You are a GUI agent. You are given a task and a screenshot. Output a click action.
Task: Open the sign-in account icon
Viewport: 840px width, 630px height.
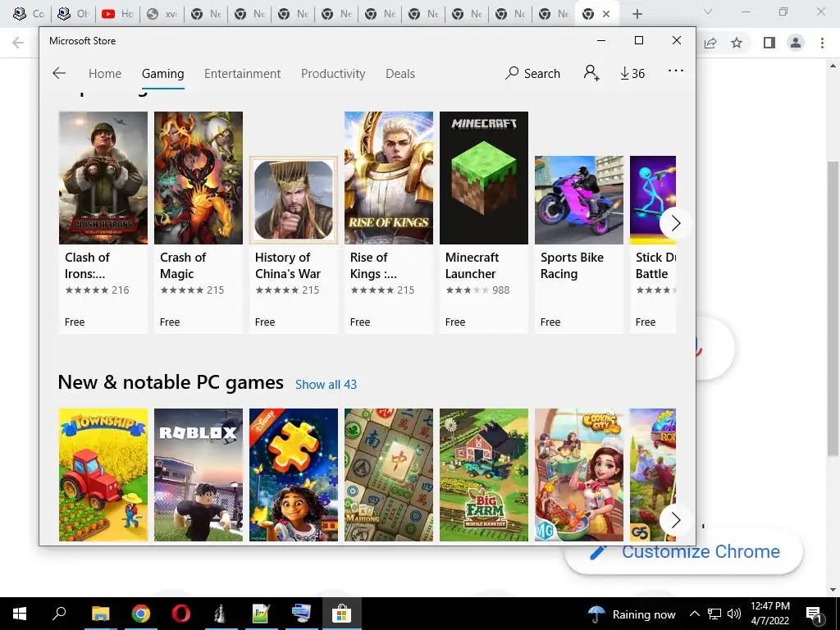[x=591, y=73]
